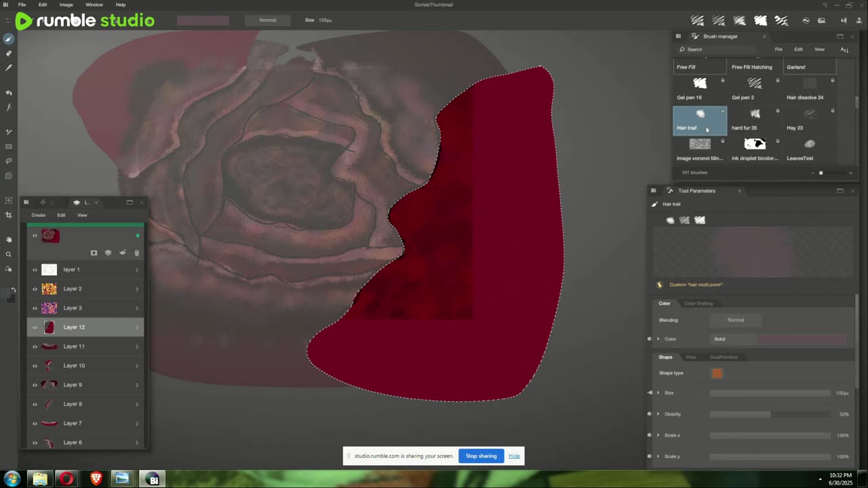Expand the Color parameter triangle
Screen dimensions: 868x488
(658, 339)
